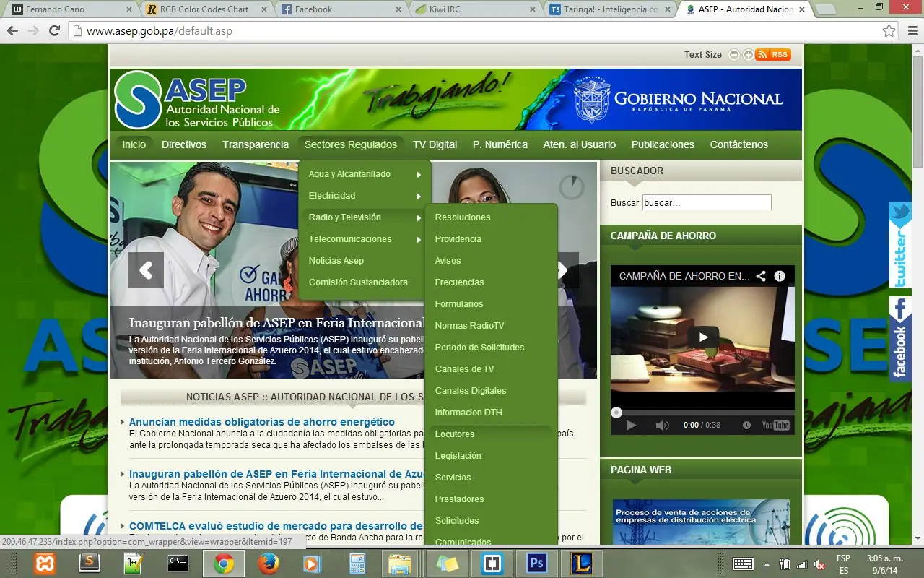Viewport: 924px width, 578px height.
Task: Go to the previous slide in the slideshow
Action: tap(146, 270)
